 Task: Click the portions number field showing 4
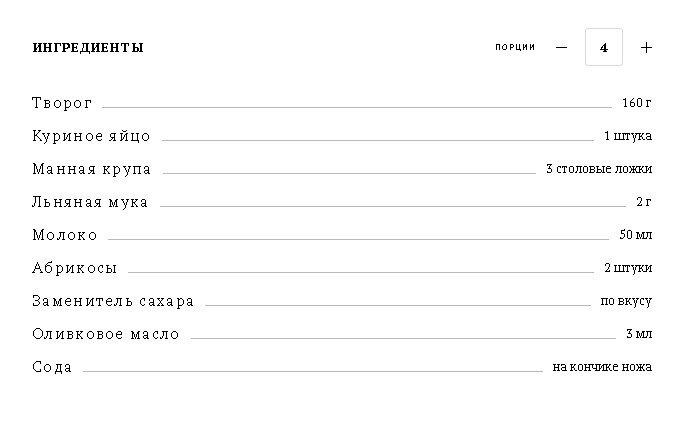pos(604,47)
